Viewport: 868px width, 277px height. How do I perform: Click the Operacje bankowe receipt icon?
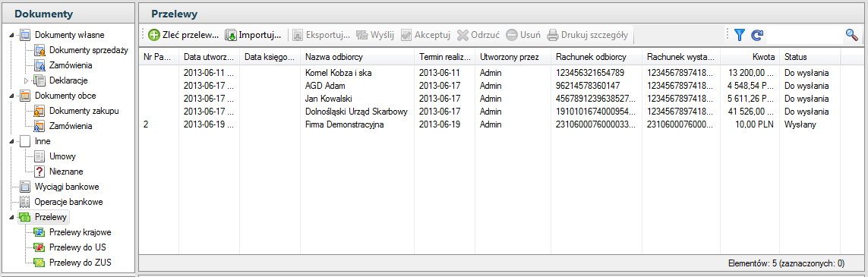(24, 202)
